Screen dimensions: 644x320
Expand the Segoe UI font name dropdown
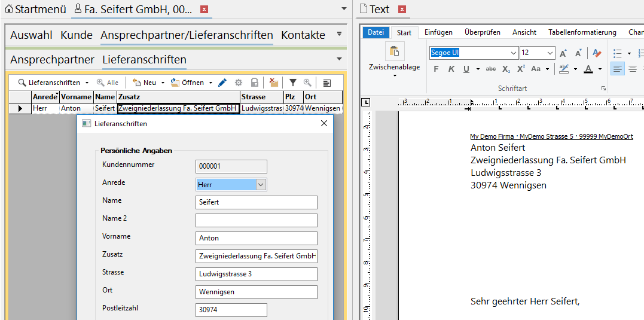click(x=512, y=53)
